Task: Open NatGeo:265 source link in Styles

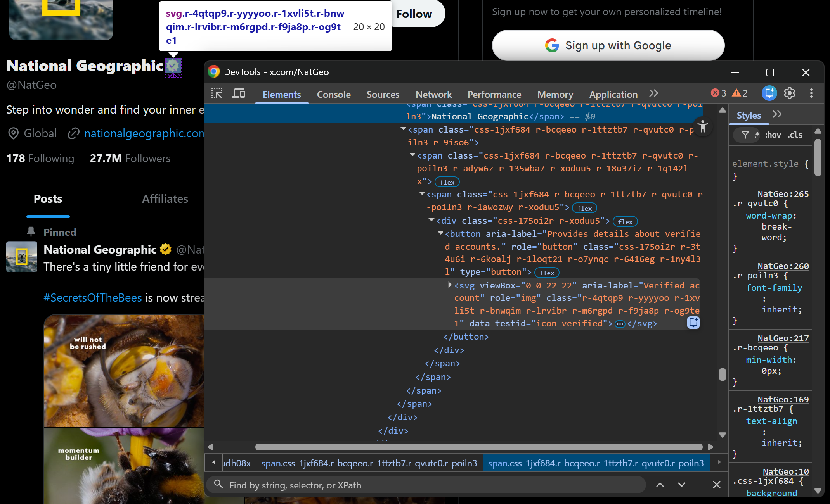Action: pyautogui.click(x=783, y=194)
